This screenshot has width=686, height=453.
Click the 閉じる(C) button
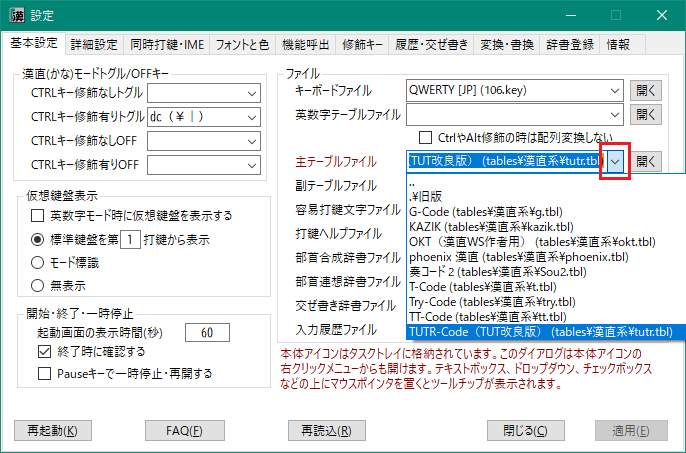[x=526, y=431]
